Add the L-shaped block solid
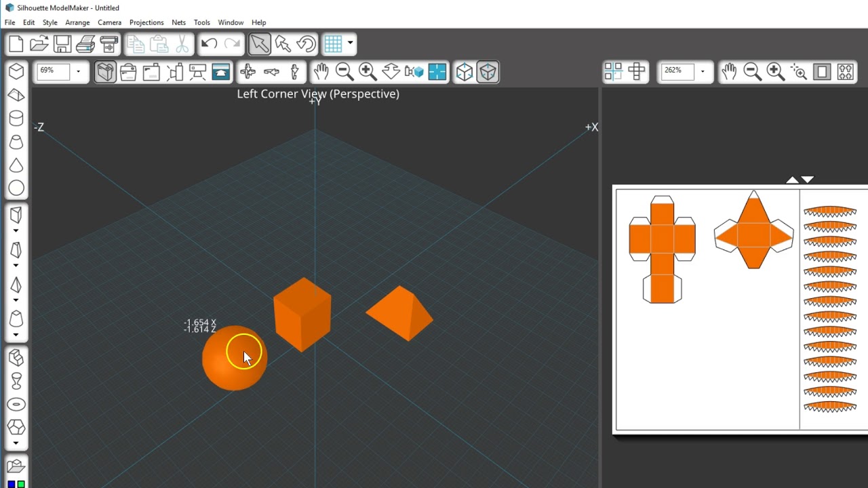The image size is (868, 488). pos(16,358)
